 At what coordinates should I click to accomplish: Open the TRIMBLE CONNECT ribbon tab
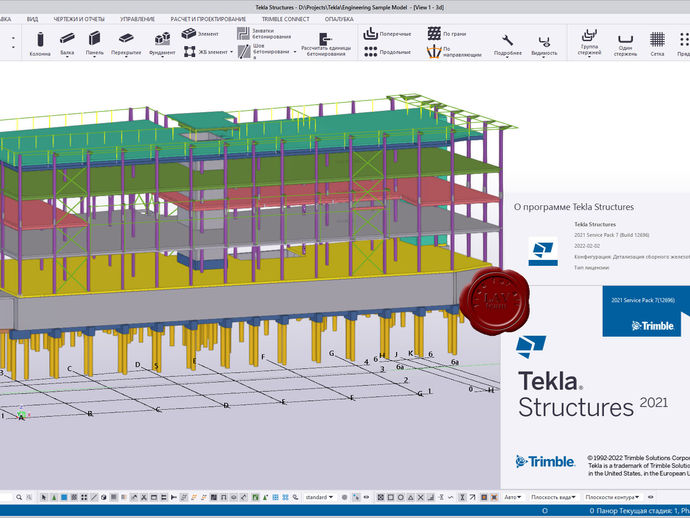pyautogui.click(x=285, y=19)
